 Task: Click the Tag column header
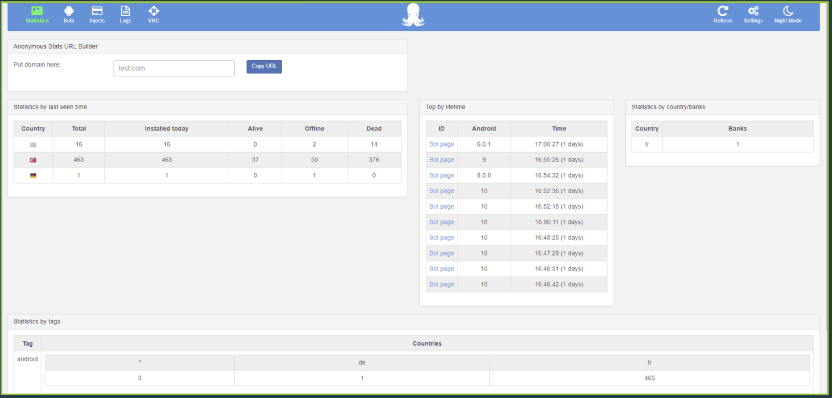pyautogui.click(x=28, y=343)
